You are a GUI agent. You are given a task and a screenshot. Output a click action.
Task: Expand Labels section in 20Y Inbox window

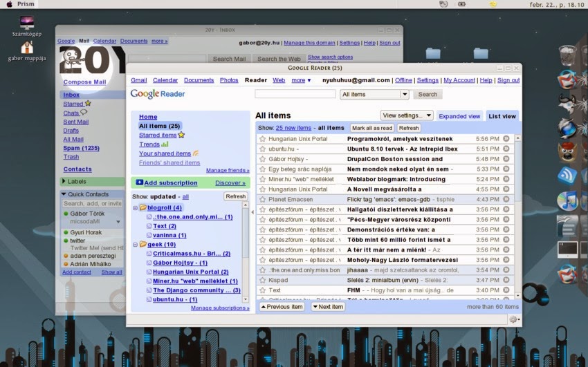click(x=64, y=181)
